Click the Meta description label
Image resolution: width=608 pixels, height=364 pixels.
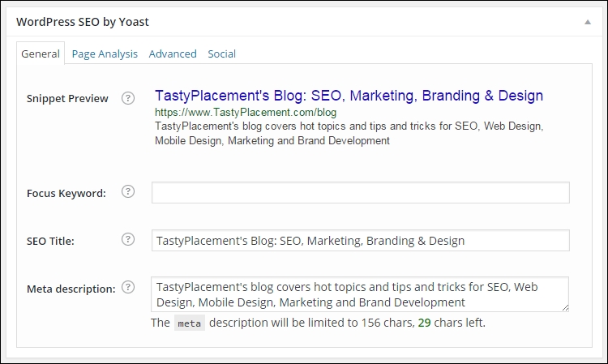tap(71, 289)
